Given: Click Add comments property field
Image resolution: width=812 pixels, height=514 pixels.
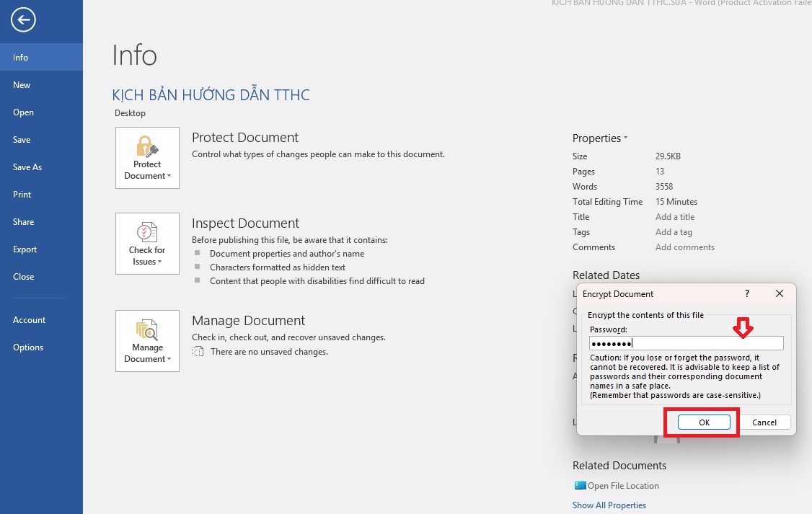Looking at the screenshot, I should click(684, 247).
